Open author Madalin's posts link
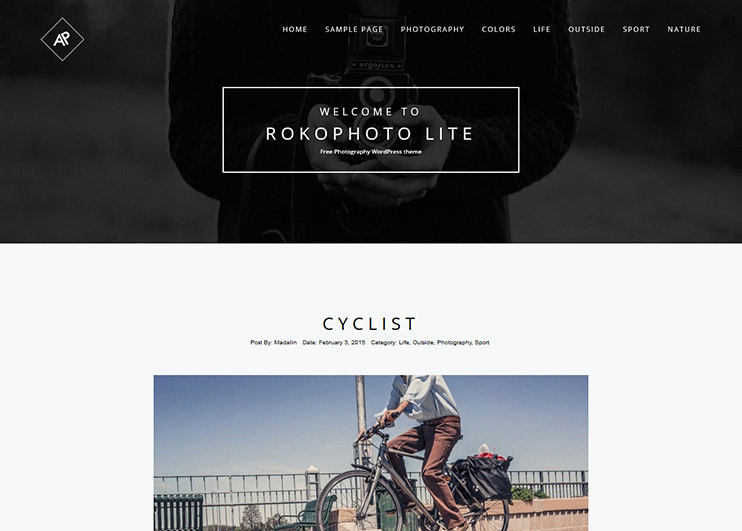The height and width of the screenshot is (531, 742). (285, 342)
